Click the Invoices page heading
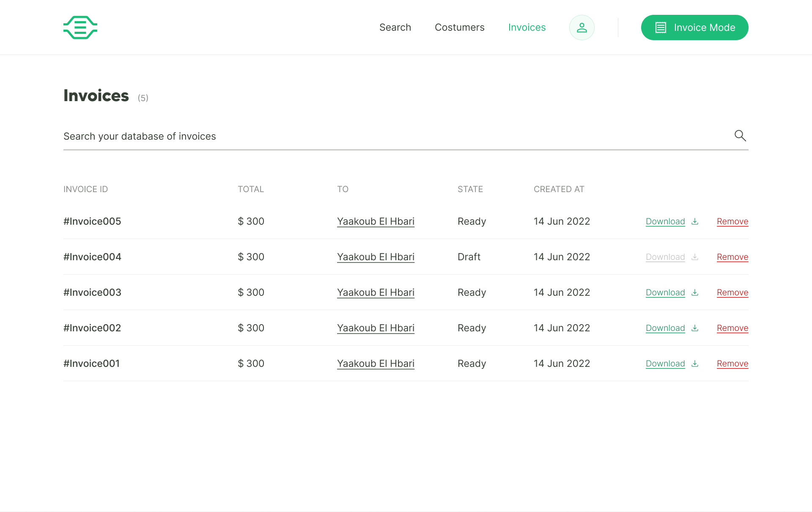 (x=96, y=96)
